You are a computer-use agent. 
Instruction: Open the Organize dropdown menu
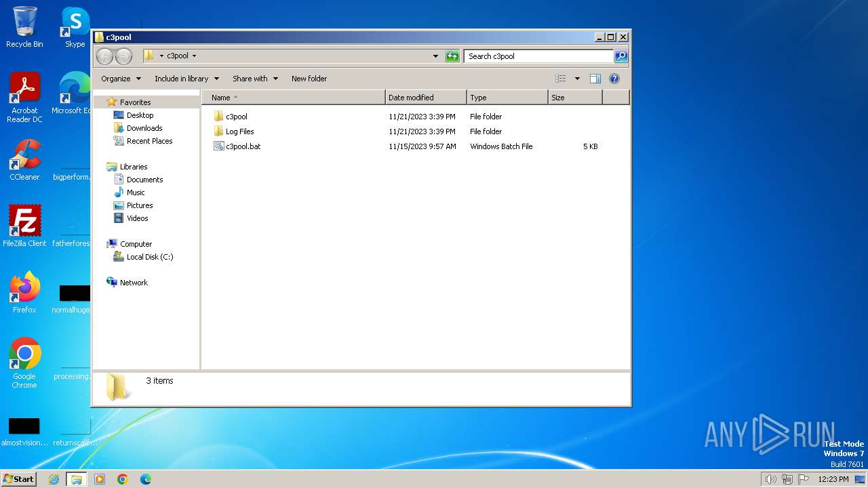[x=121, y=79]
